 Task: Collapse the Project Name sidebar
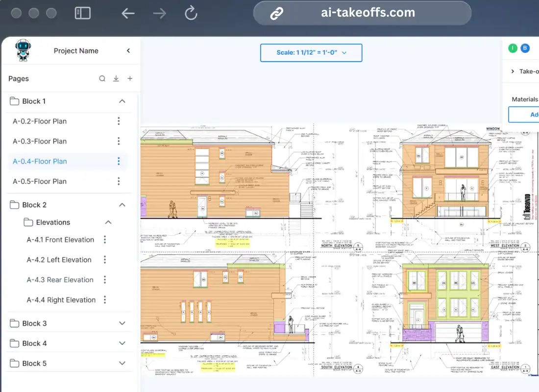tap(128, 50)
